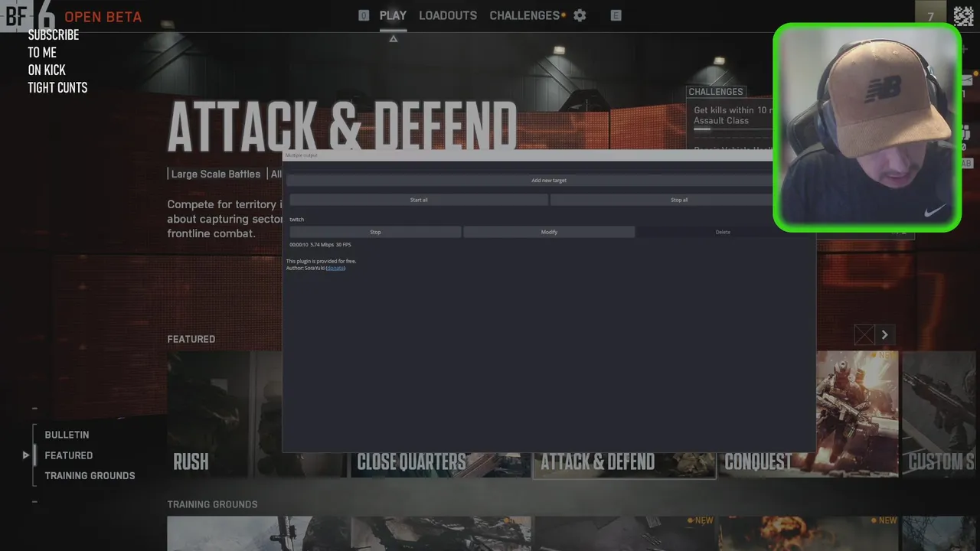Select TRAINING GROUNDS in the left sidebar

coord(90,476)
